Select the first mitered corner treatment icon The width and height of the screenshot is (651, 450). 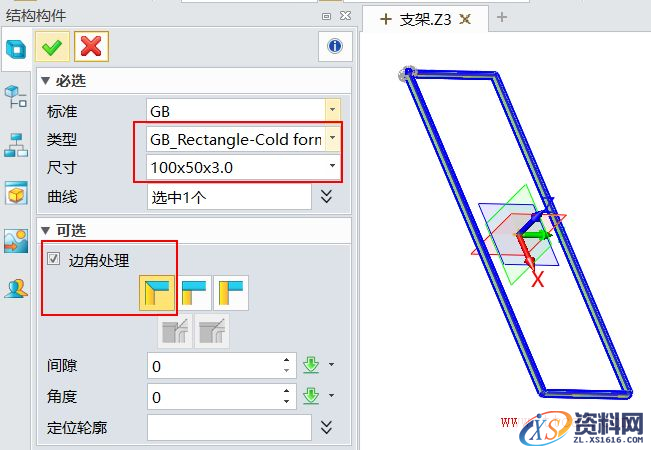click(157, 293)
